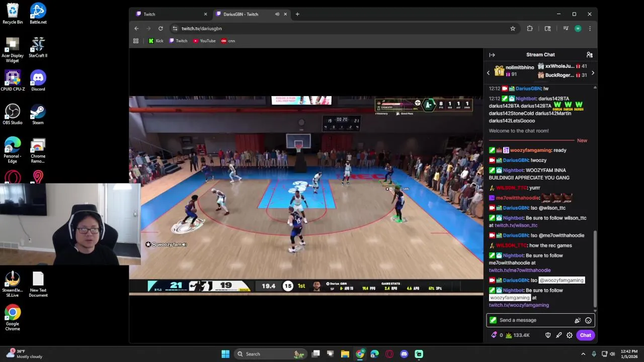Open taskbar volume speaker icon
The image size is (644, 362).
click(613, 354)
